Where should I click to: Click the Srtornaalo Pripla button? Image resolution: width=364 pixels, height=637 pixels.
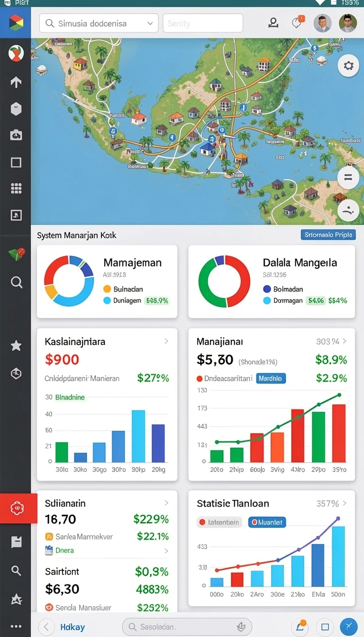[x=328, y=235]
